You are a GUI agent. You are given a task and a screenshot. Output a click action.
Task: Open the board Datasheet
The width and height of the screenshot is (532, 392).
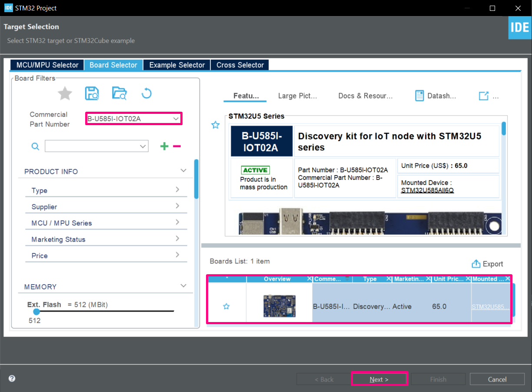(x=436, y=96)
